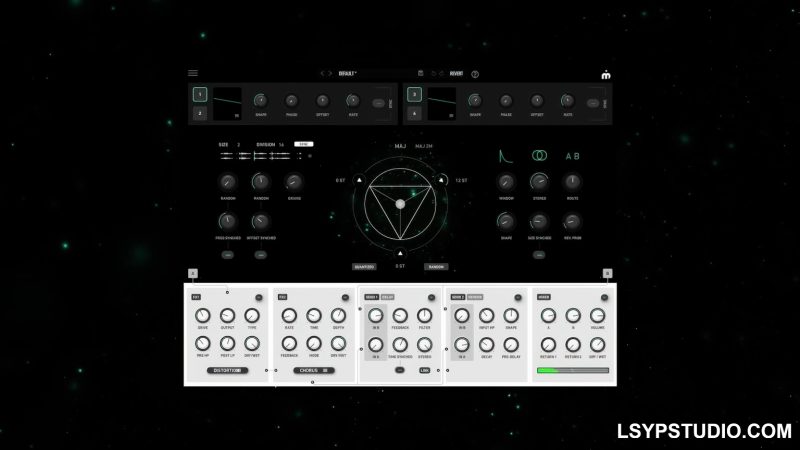The width and height of the screenshot is (800, 450).
Task: Click the A routing marker
Action: click(193, 273)
